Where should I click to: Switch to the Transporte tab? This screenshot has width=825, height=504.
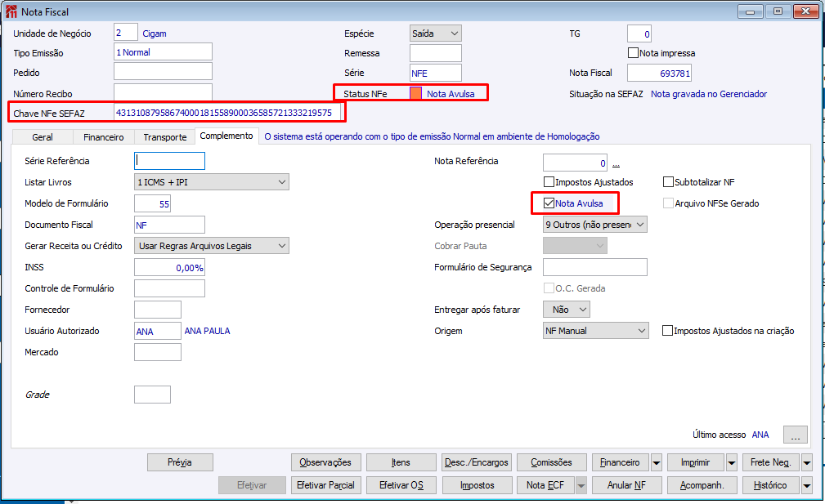click(165, 137)
